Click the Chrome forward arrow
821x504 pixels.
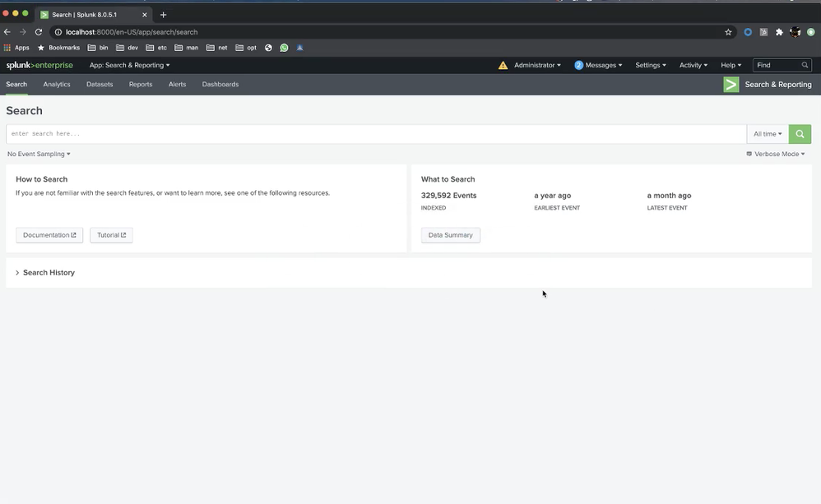point(22,32)
